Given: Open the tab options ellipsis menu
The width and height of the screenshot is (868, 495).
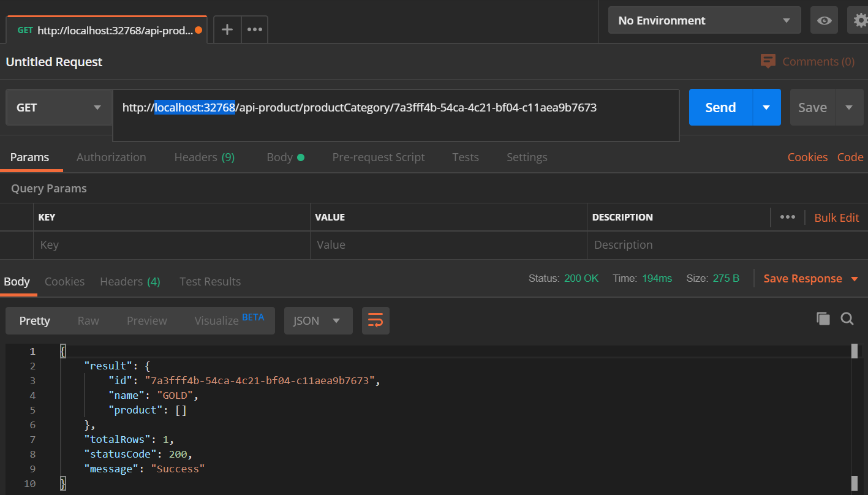Looking at the screenshot, I should pyautogui.click(x=255, y=29).
